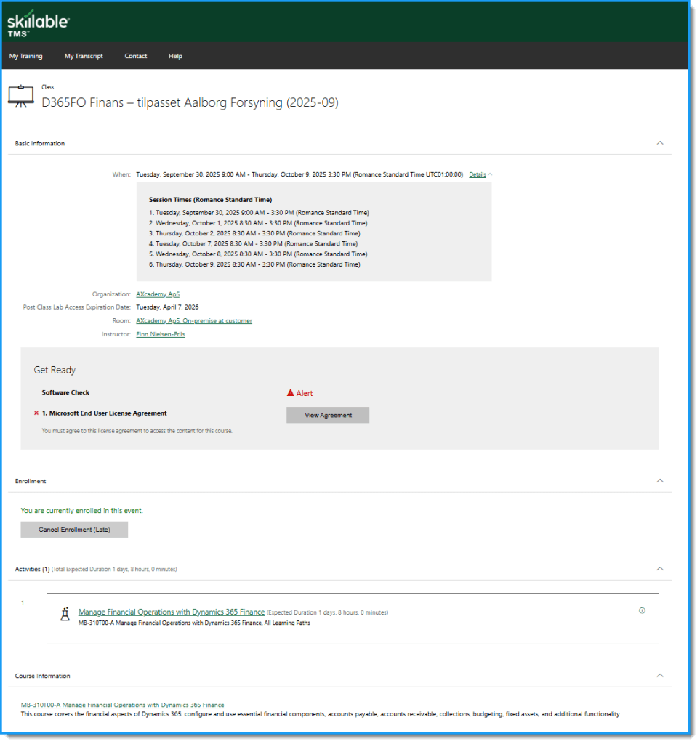Click the lab flask activity icon
This screenshot has height=744, width=700.
click(x=65, y=614)
